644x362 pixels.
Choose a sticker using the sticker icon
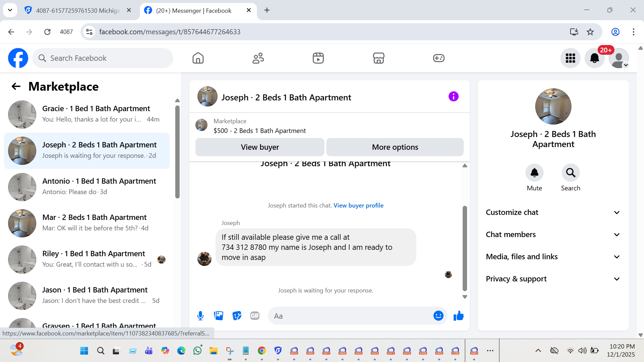[x=237, y=316]
